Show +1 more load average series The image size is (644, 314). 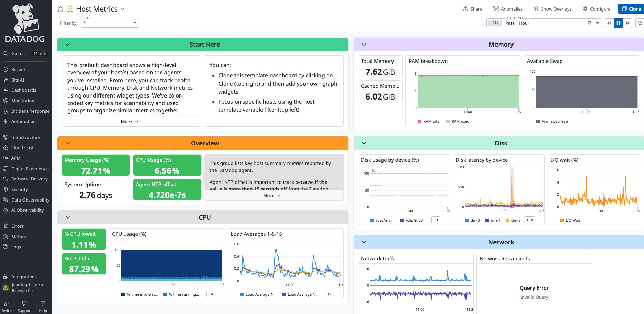point(329,294)
